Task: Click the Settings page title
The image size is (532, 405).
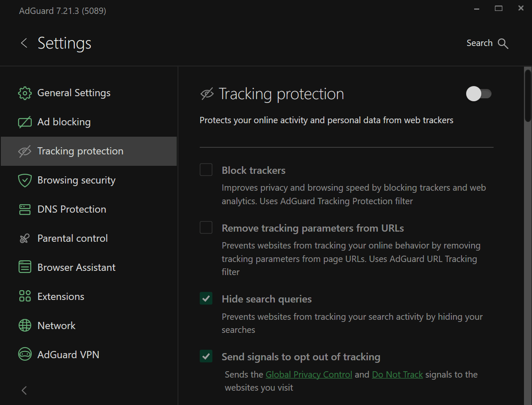Action: click(x=64, y=43)
